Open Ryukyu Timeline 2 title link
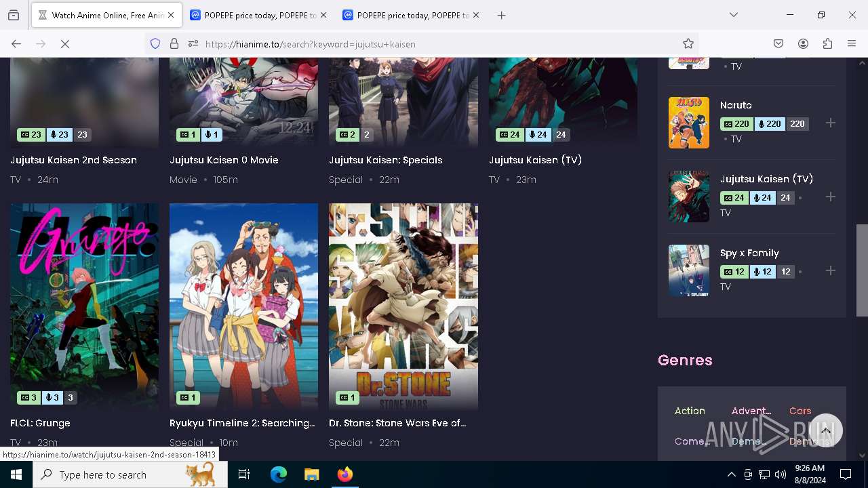The width and height of the screenshot is (868, 488). pos(242,423)
